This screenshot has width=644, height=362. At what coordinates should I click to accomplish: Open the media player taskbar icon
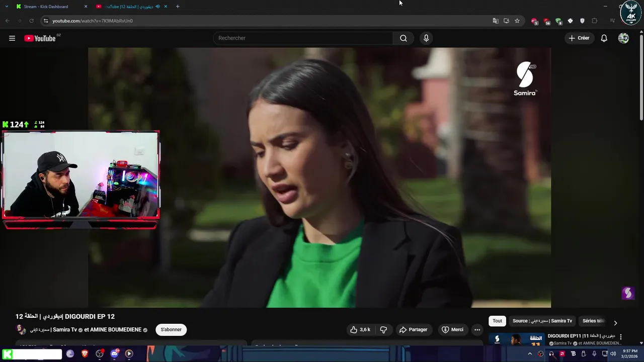point(129,354)
